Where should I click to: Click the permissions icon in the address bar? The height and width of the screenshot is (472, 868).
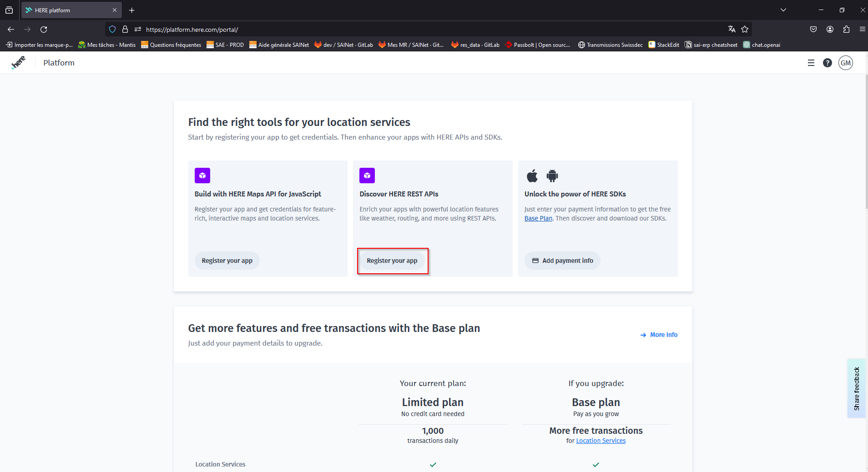pyautogui.click(x=138, y=30)
